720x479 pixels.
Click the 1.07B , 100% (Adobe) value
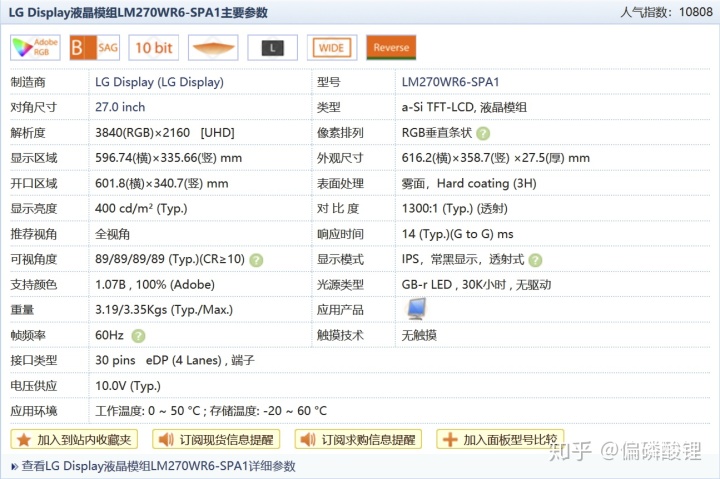(x=155, y=285)
